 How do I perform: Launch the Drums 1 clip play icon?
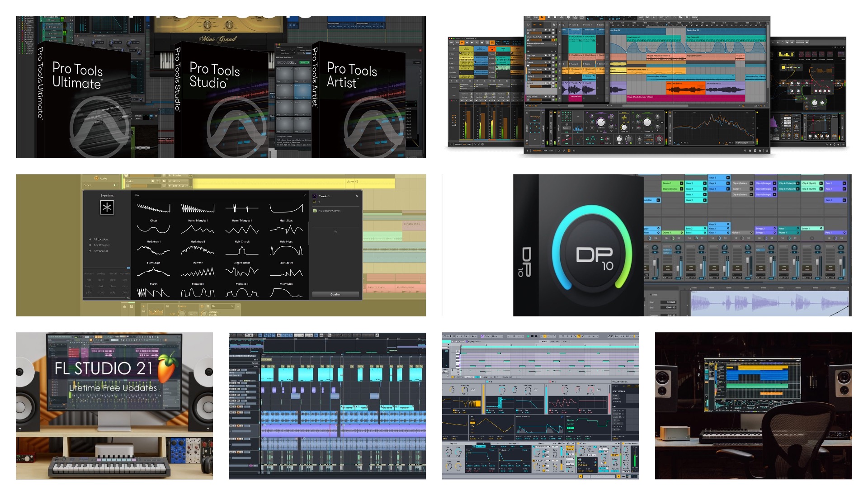coord(682,183)
